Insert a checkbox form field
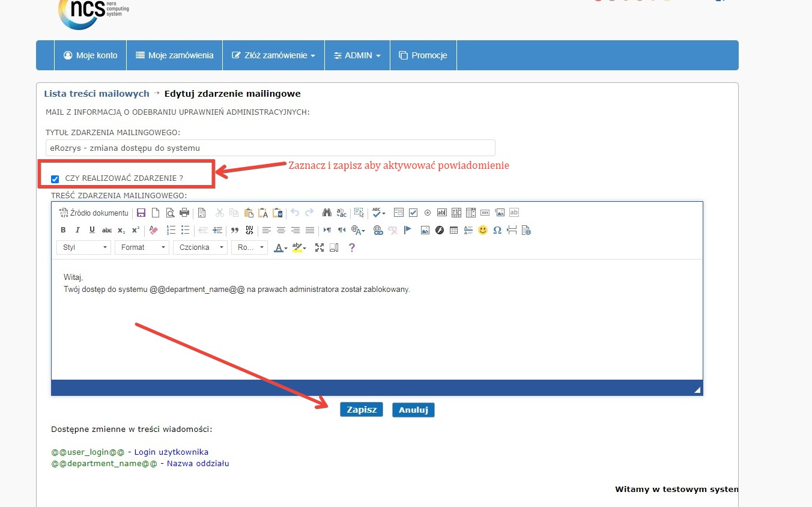 click(x=413, y=213)
